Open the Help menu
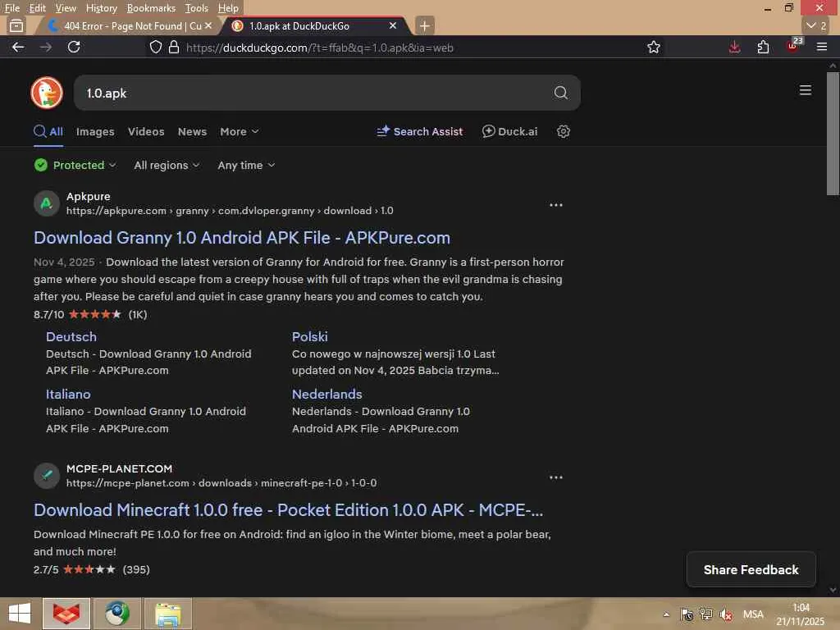 [x=228, y=8]
